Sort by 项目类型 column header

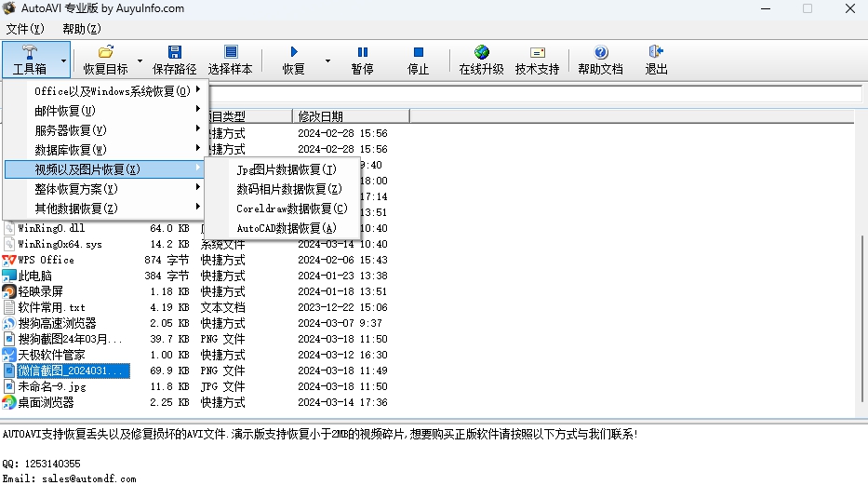[249, 116]
